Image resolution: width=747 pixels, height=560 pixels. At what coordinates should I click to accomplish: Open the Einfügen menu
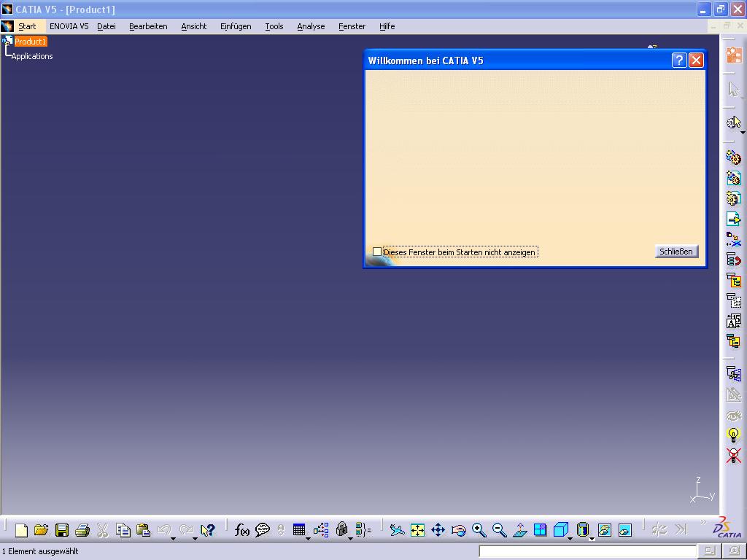tap(236, 26)
